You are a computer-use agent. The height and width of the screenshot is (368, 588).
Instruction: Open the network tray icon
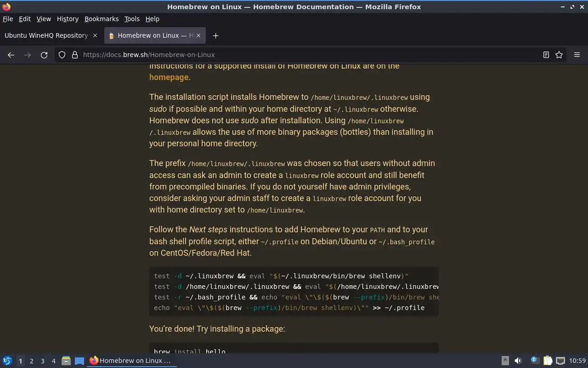[560, 361]
